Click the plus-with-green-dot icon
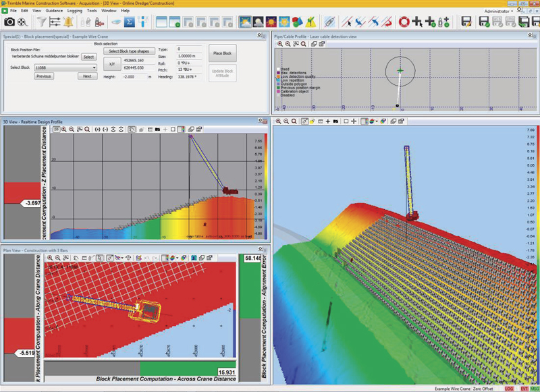This screenshot has width=540, height=392. (431, 22)
